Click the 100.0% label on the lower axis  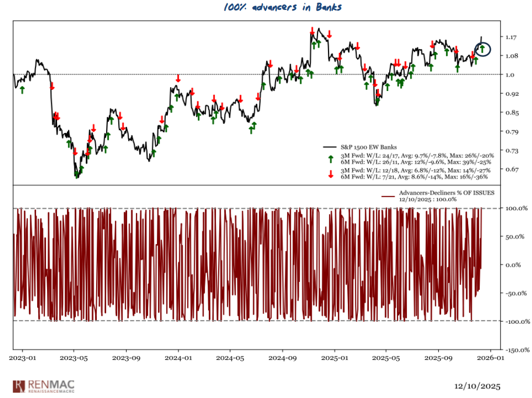pyautogui.click(x=515, y=209)
